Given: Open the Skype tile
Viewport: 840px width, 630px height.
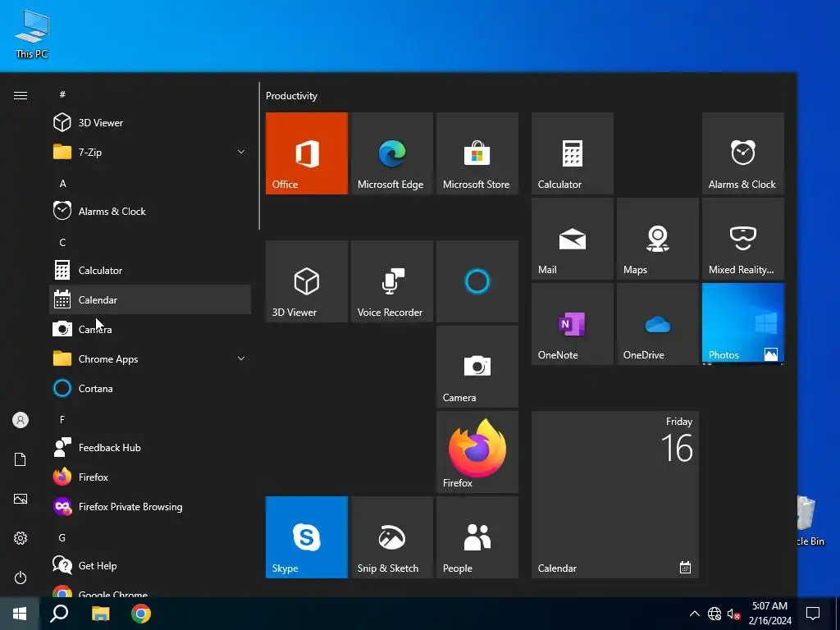Looking at the screenshot, I should tap(307, 537).
